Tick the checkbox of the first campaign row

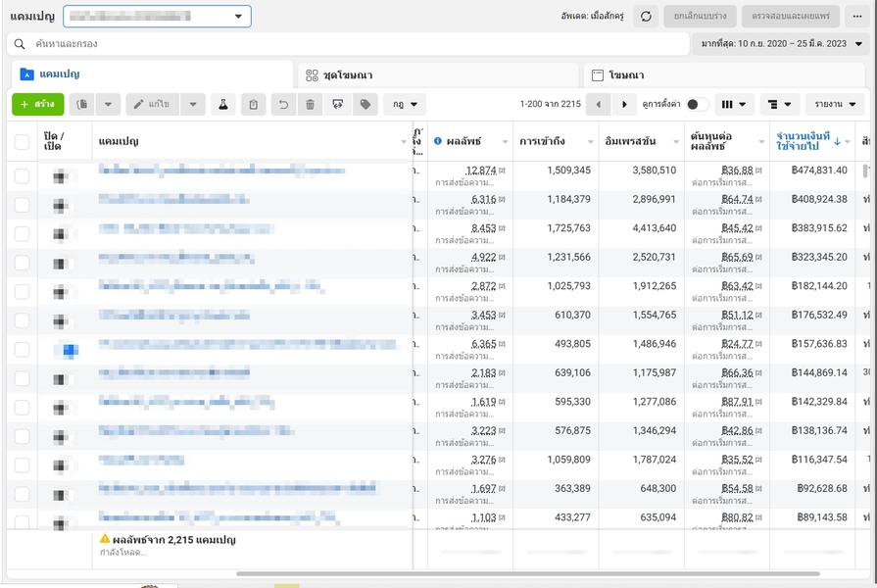pos(22,176)
